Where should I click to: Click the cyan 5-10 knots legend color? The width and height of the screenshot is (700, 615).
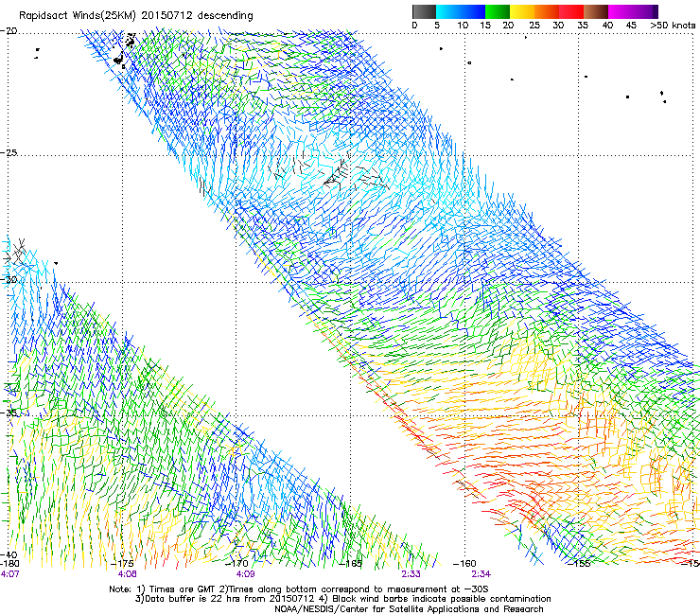coord(448,11)
